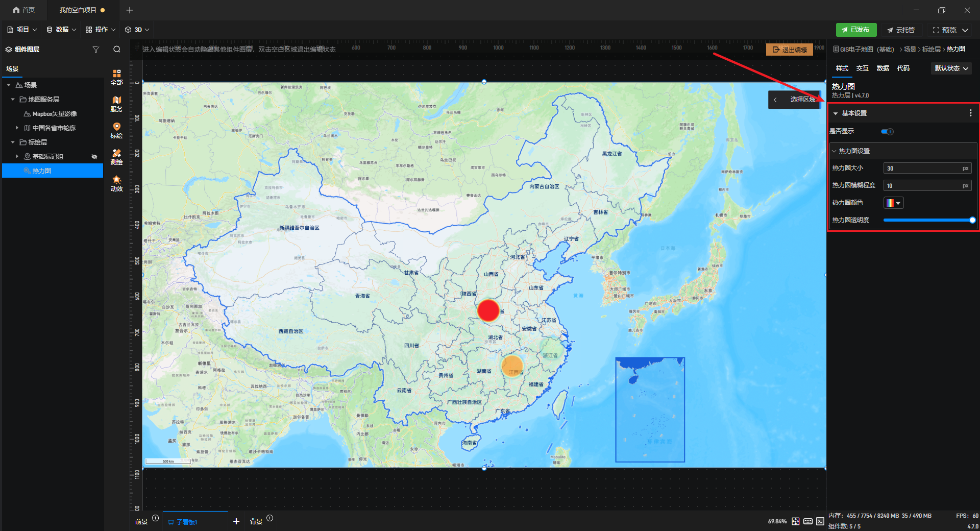Open the 数据 menu in top toolbar

click(61, 30)
